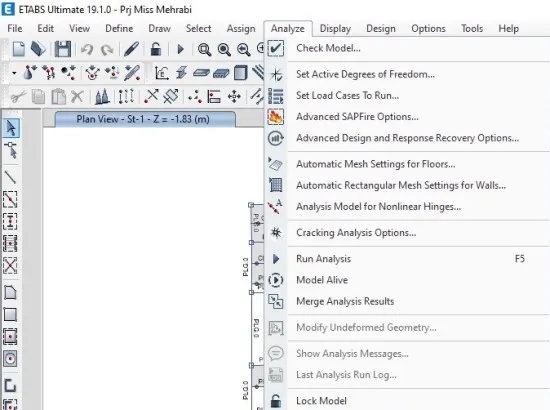Click the Save model floppy disk icon
Viewport: 550px width, 410px height.
[x=63, y=49]
